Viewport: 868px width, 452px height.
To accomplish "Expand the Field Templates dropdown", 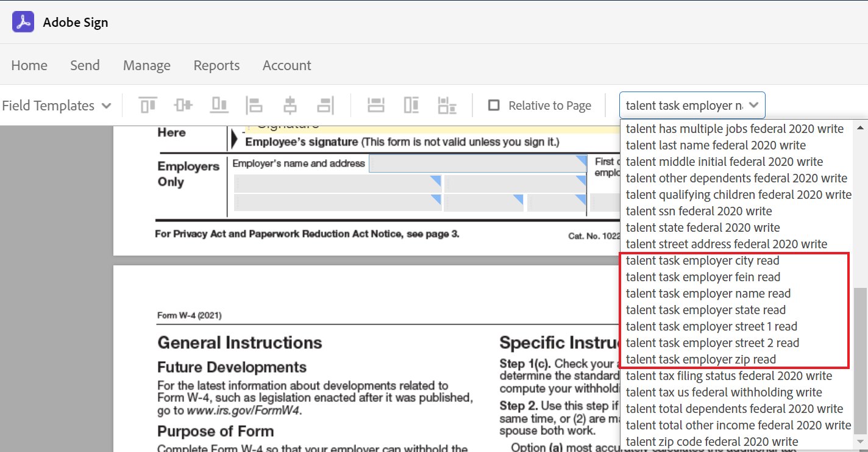I will (x=57, y=106).
